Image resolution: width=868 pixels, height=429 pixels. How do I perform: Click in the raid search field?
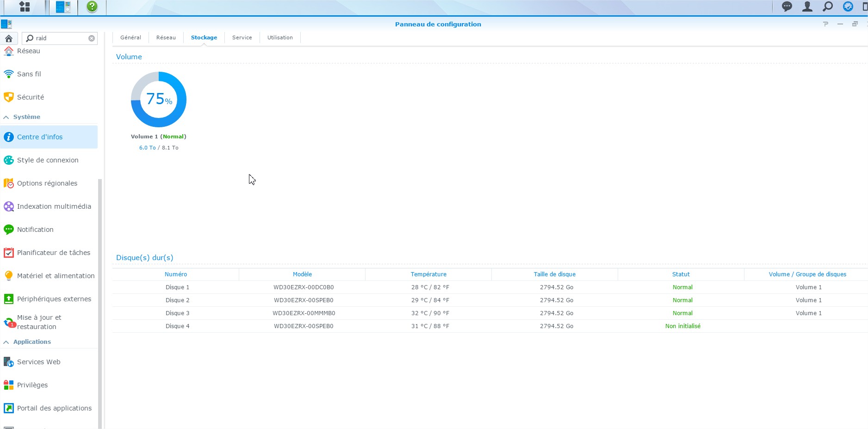tap(60, 38)
